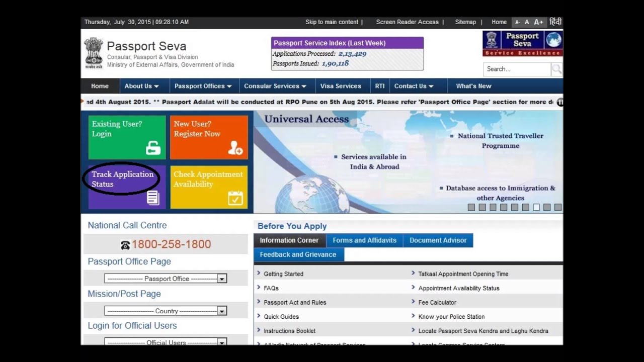Open the Getting Started link
644x362 pixels.
284,274
